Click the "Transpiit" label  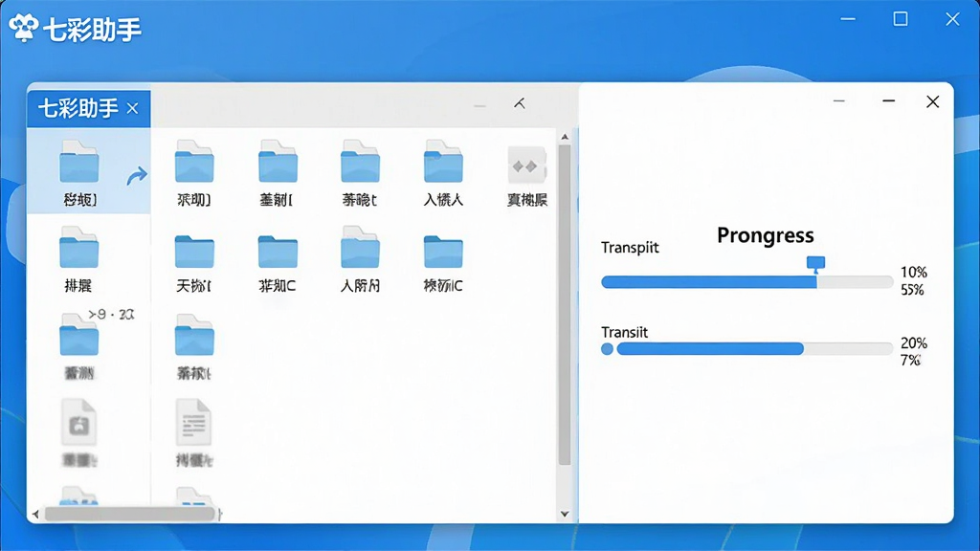tap(630, 248)
